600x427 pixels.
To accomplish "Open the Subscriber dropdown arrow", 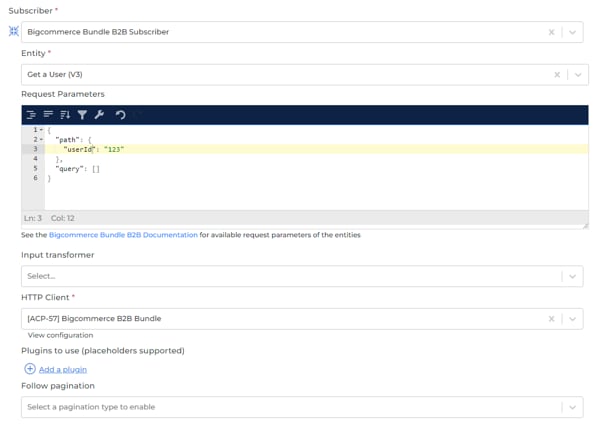I will pos(572,32).
